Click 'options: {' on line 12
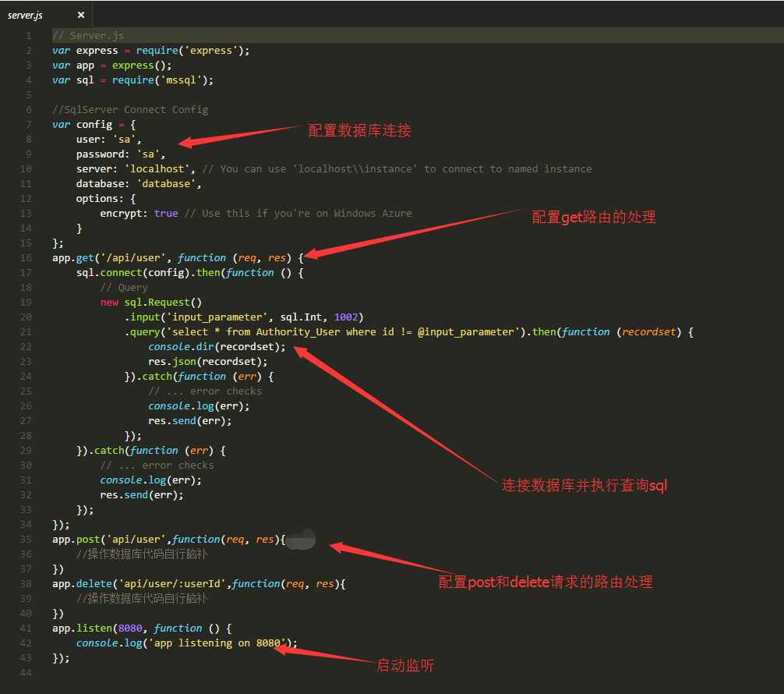Image resolution: width=784 pixels, height=694 pixels. [x=105, y=199]
